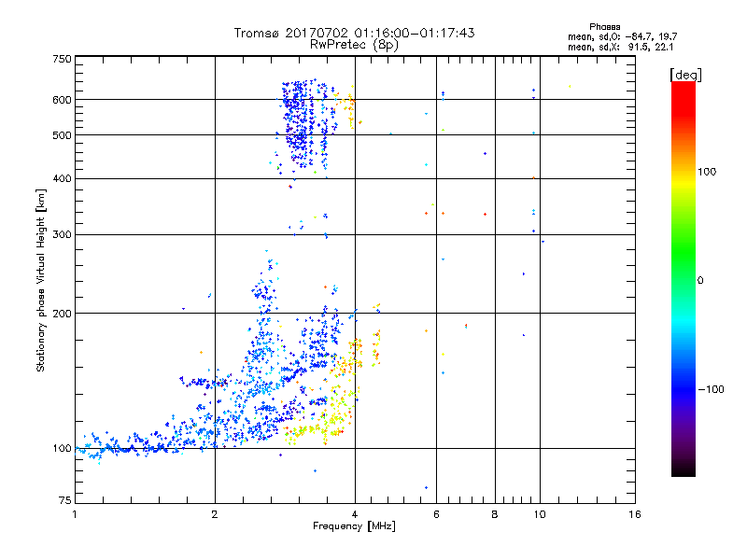Click the x-axis '10' tick label
747x560 pixels.
[540, 514]
